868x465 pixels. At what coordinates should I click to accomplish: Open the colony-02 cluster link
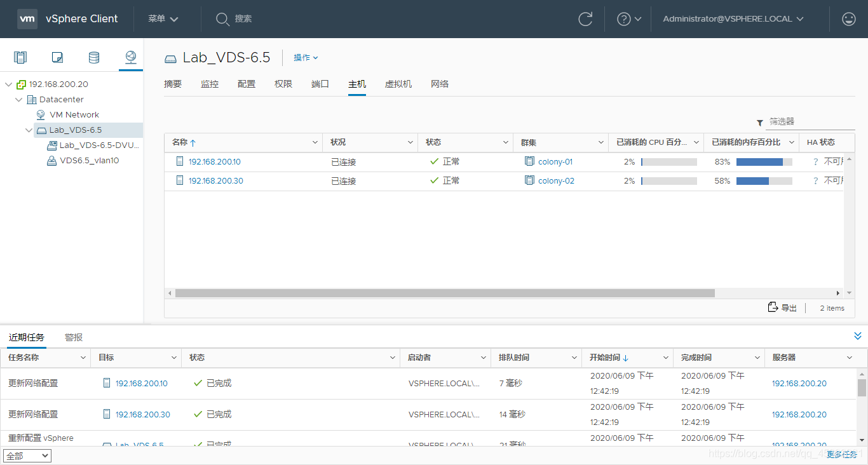[x=556, y=180]
